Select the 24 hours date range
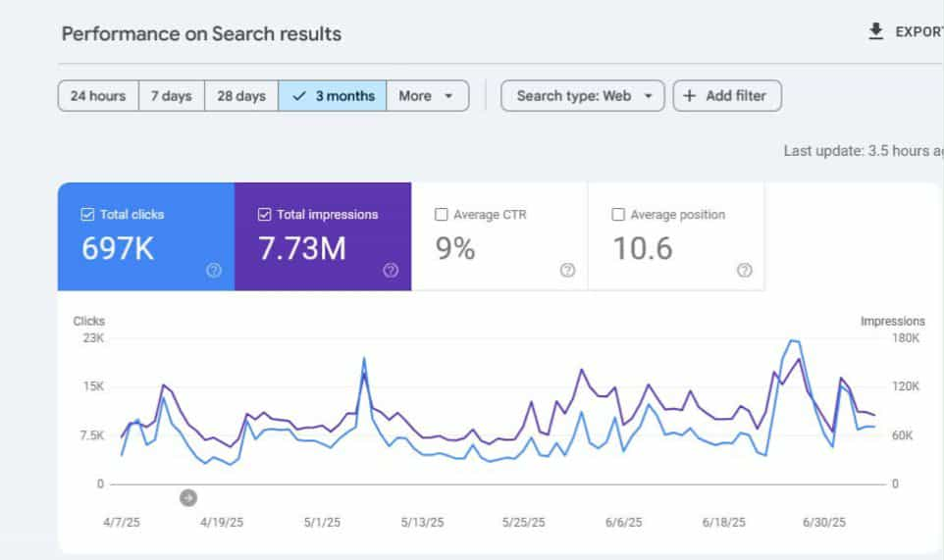This screenshot has height=560, width=944. click(98, 96)
